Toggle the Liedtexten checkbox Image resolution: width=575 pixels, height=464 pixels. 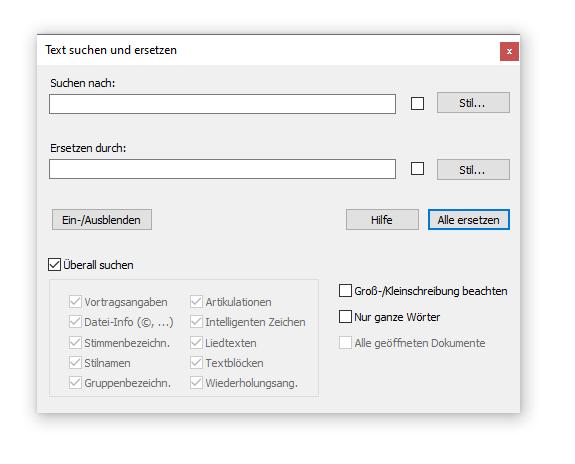pyautogui.click(x=196, y=343)
